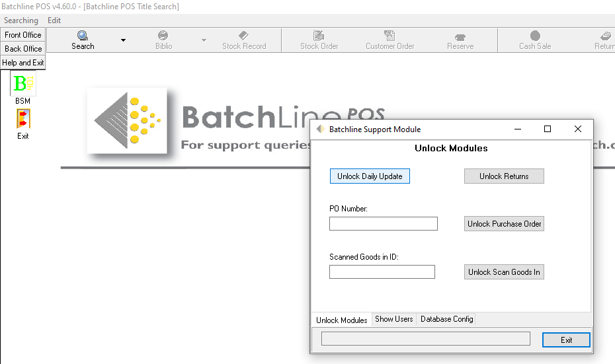The image size is (615, 364).
Task: Click the 'PO Number:' label
Action: tap(348, 209)
